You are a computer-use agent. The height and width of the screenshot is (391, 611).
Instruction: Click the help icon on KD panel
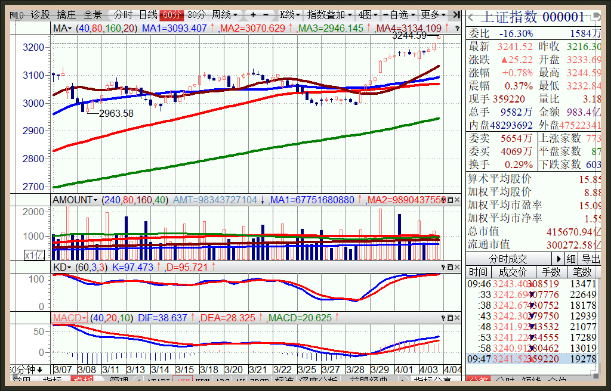click(443, 267)
